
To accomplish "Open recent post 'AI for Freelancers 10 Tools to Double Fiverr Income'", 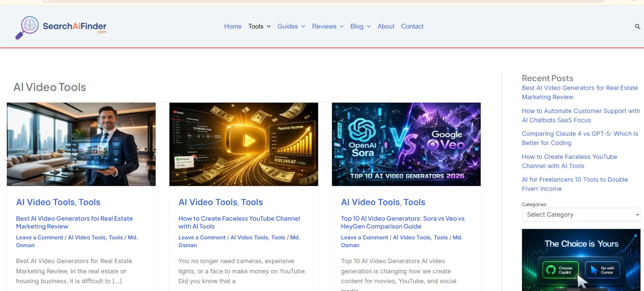I will coord(575,184).
